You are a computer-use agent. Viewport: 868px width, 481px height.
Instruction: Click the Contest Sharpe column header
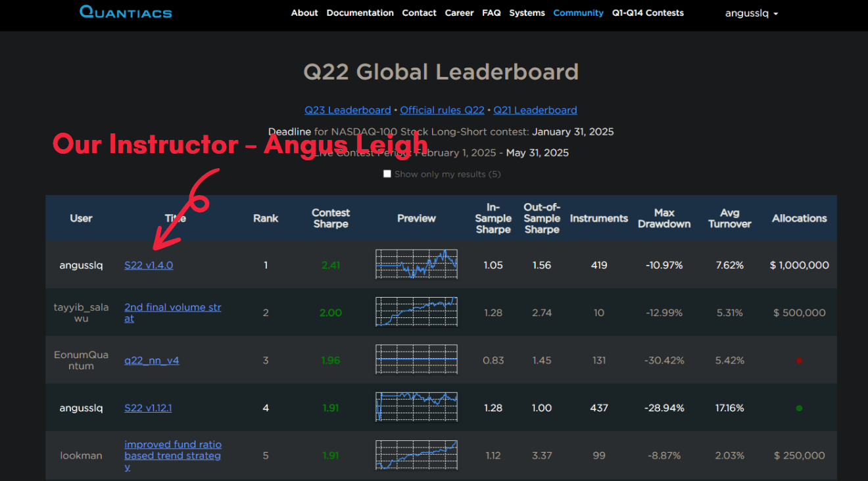click(x=331, y=218)
